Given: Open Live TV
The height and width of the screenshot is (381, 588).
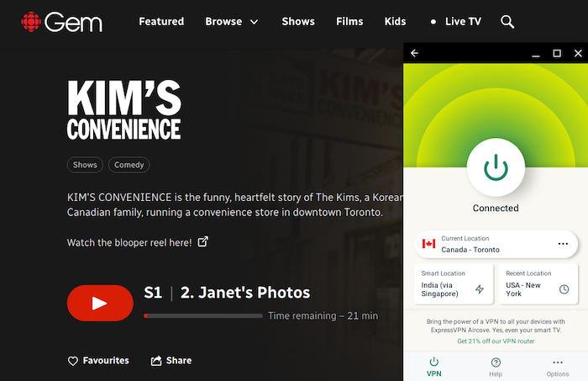Looking at the screenshot, I should (463, 21).
